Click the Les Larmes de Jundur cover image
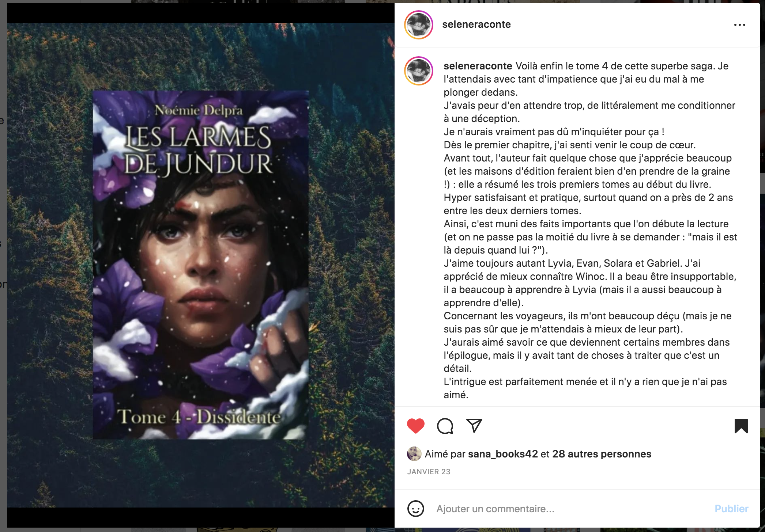 coord(200,265)
